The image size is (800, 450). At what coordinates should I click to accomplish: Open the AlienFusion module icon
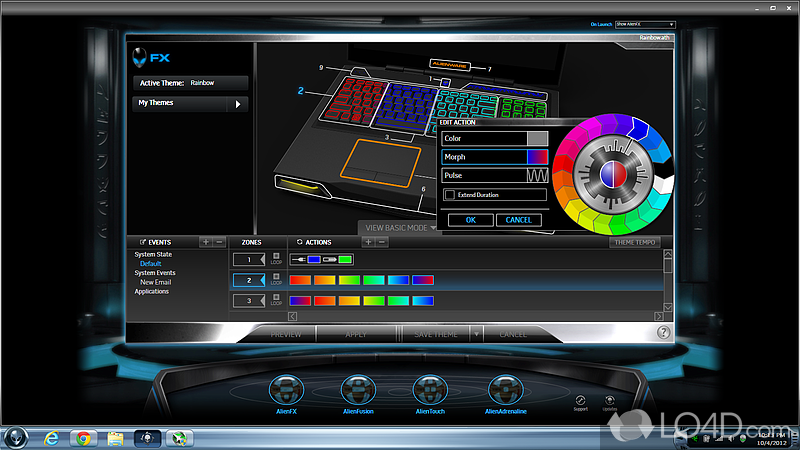click(358, 390)
